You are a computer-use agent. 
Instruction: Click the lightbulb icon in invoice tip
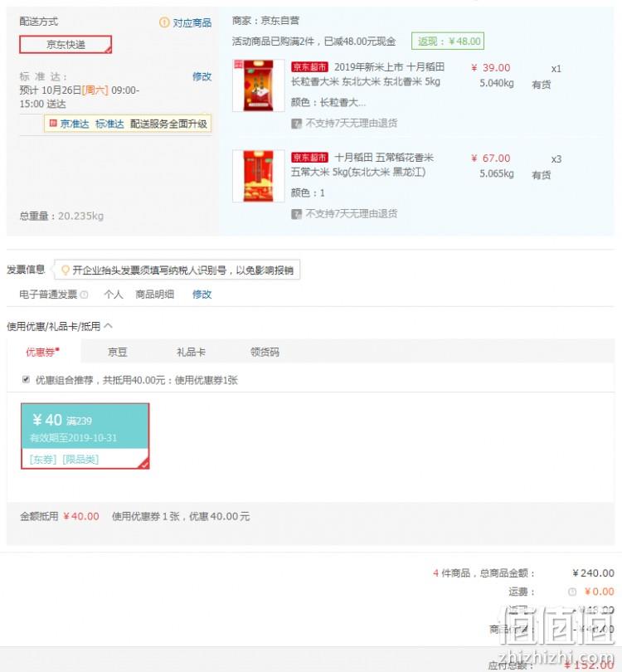click(x=66, y=270)
